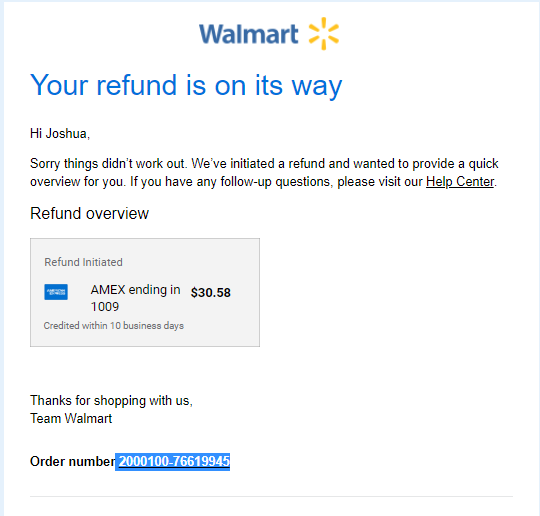Click the American Express card icon

(56, 292)
